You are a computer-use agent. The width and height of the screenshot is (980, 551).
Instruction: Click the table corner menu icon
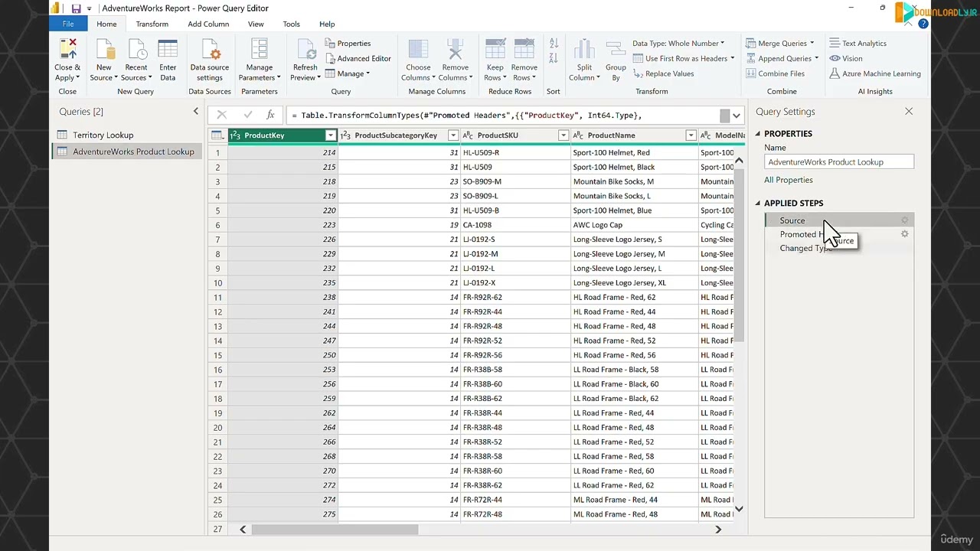coord(217,135)
